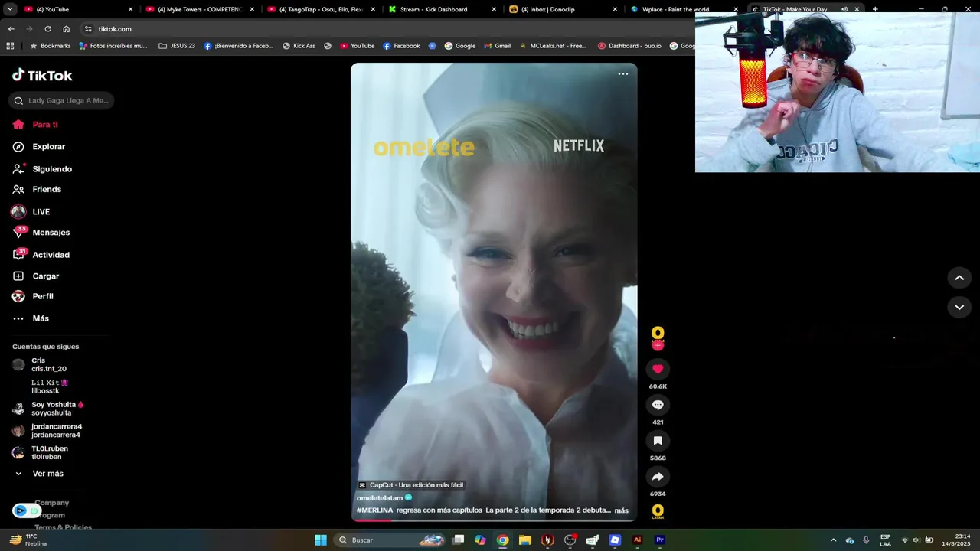
Task: Click the taskbar Buscar search box
Action: pyautogui.click(x=390, y=540)
